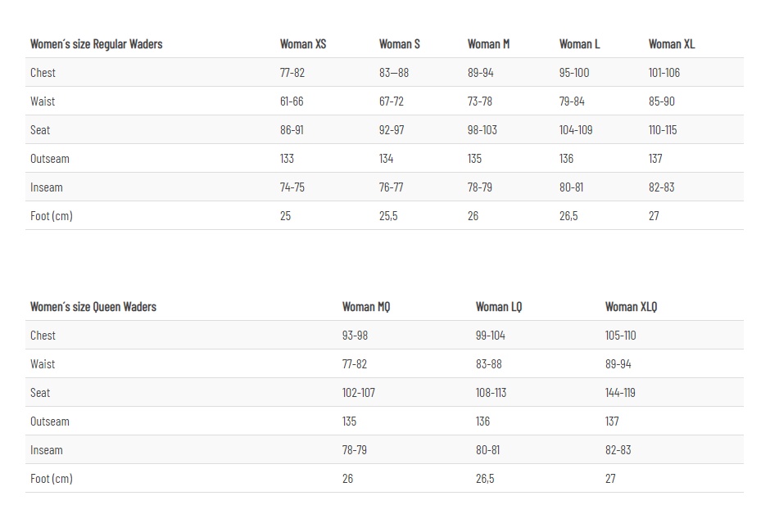770x532 pixels.
Task: Select the Seat label in Regular Waders table
Action: [40, 130]
